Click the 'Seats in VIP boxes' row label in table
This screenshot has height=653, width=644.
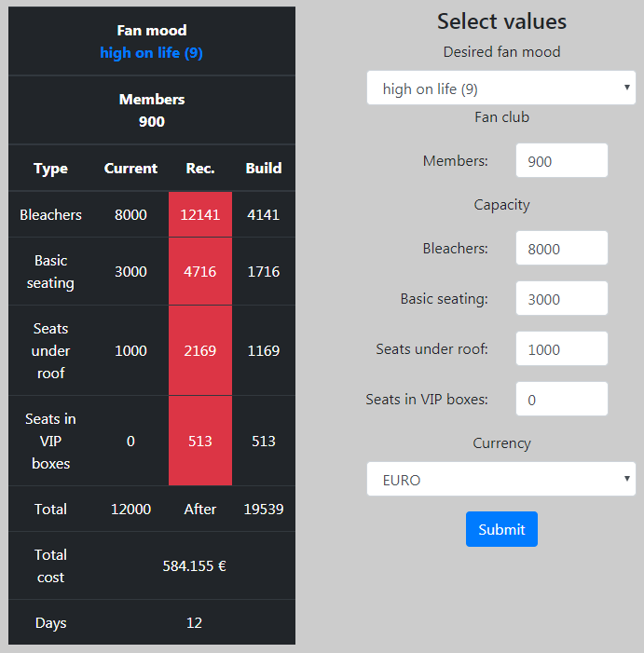click(x=51, y=441)
